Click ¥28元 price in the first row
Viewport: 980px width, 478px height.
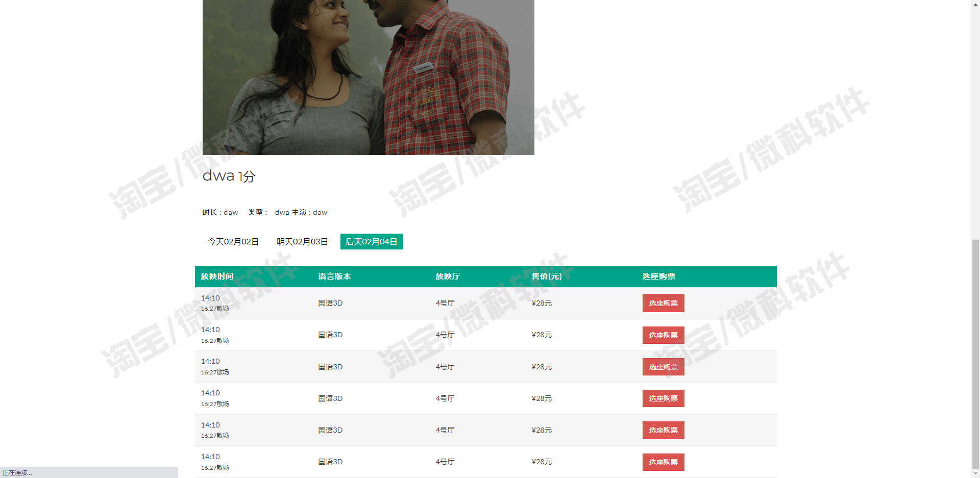(x=542, y=303)
